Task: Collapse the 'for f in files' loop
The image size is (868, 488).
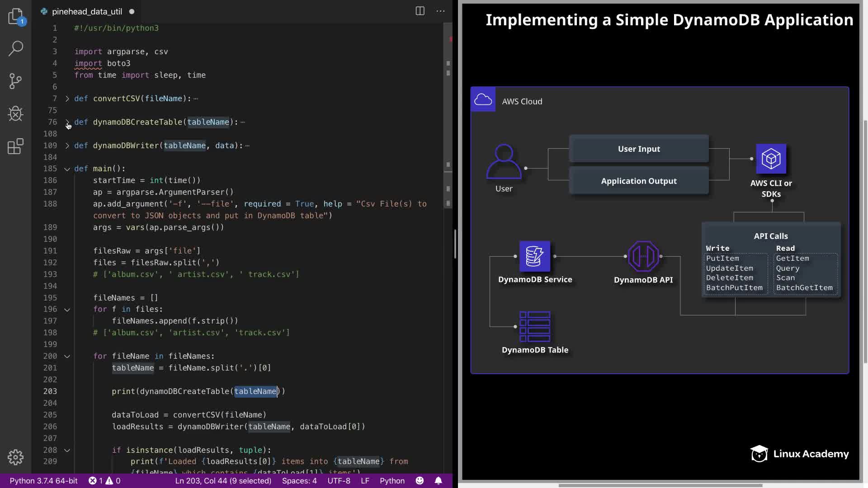Action: click(67, 310)
